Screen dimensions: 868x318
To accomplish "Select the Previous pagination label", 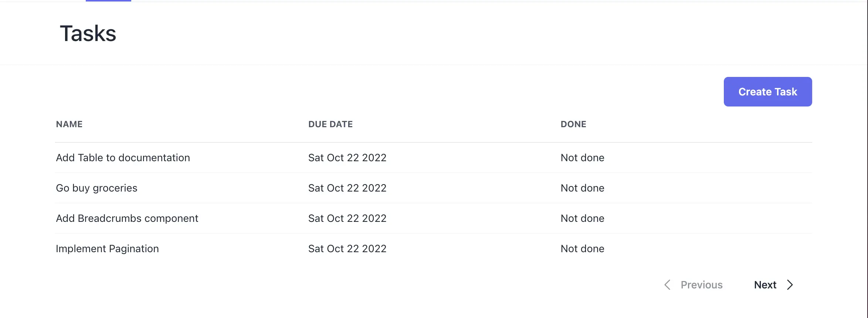I will click(701, 285).
